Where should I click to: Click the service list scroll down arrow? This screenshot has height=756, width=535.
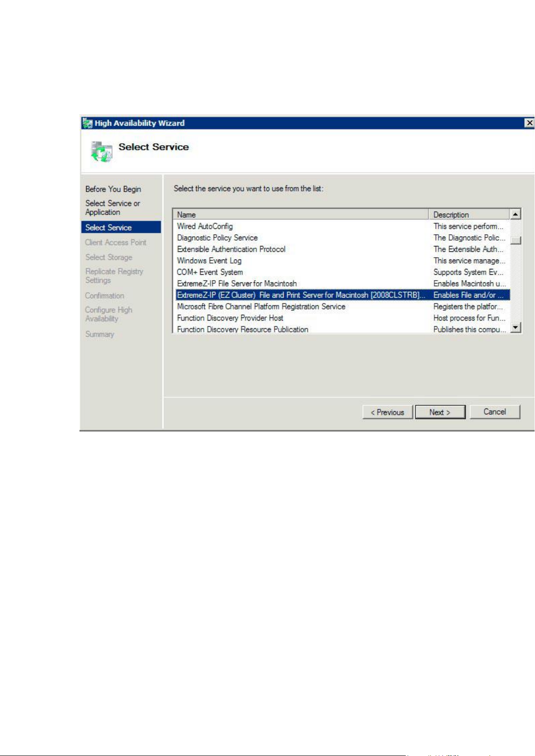[x=516, y=327]
